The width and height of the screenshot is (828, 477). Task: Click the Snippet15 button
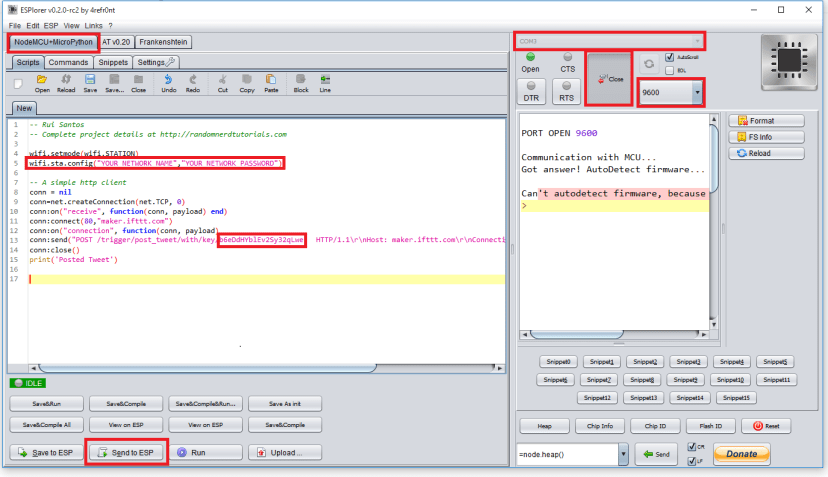pyautogui.click(x=736, y=398)
